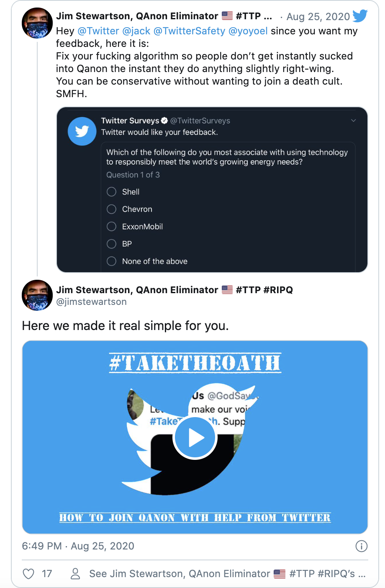Play the #TakeTheOath video
Image resolution: width=385 pixels, height=588 pixels.
[x=195, y=438]
